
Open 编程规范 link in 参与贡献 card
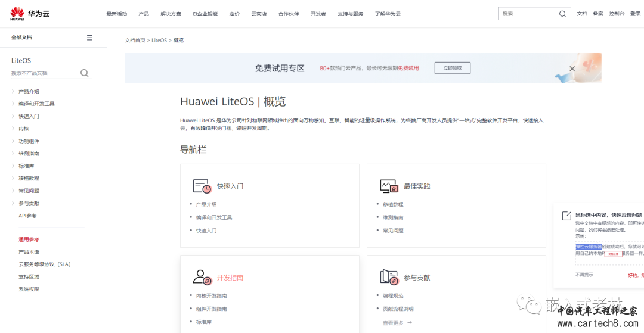[393, 295]
